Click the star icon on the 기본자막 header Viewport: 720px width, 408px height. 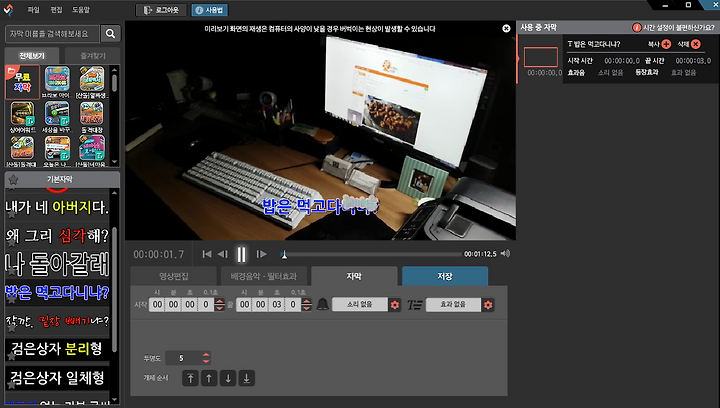[13, 179]
